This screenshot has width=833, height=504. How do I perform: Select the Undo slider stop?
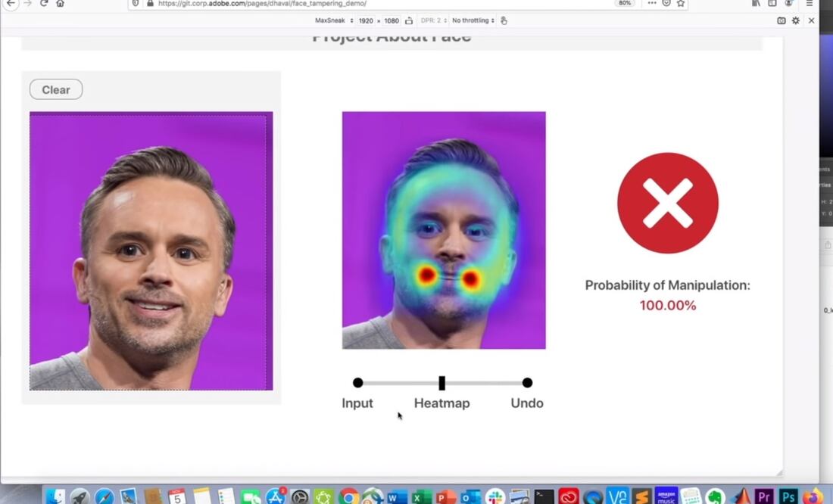click(x=527, y=383)
